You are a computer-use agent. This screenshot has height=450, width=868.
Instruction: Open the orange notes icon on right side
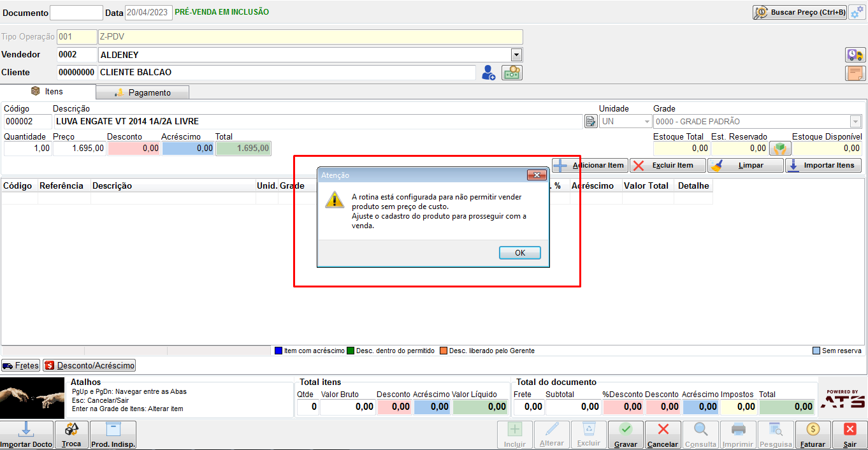(855, 73)
